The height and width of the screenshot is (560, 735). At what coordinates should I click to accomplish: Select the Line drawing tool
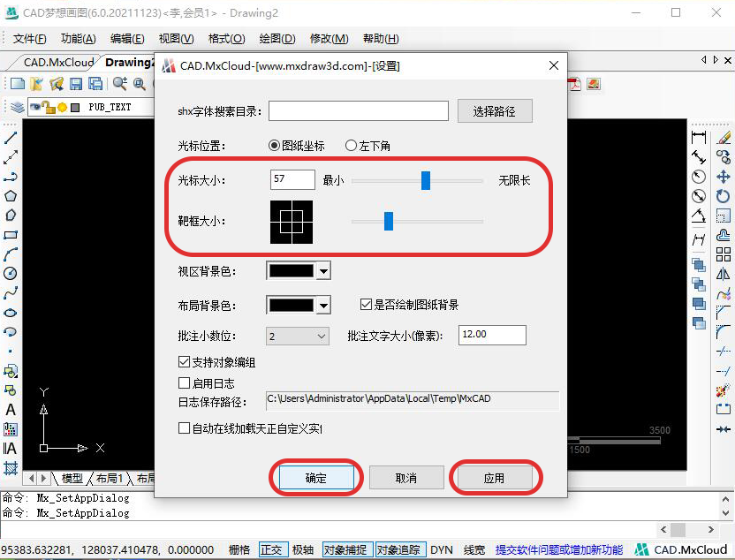pos(11,138)
